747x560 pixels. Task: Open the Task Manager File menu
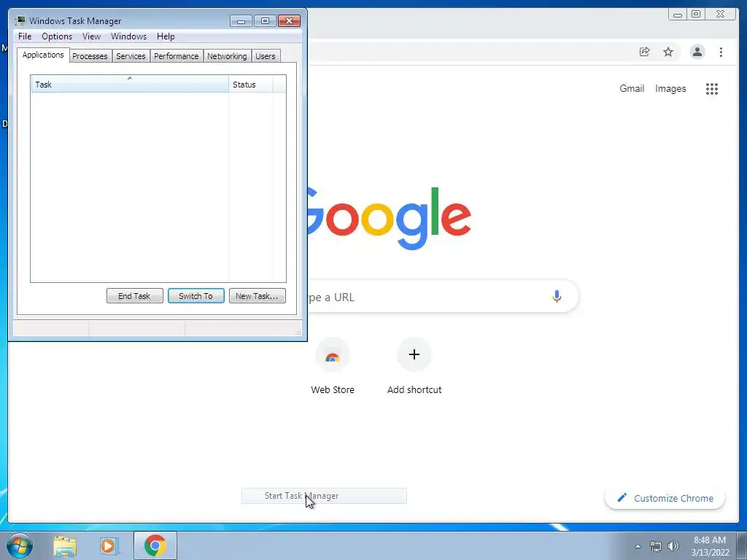coord(25,36)
